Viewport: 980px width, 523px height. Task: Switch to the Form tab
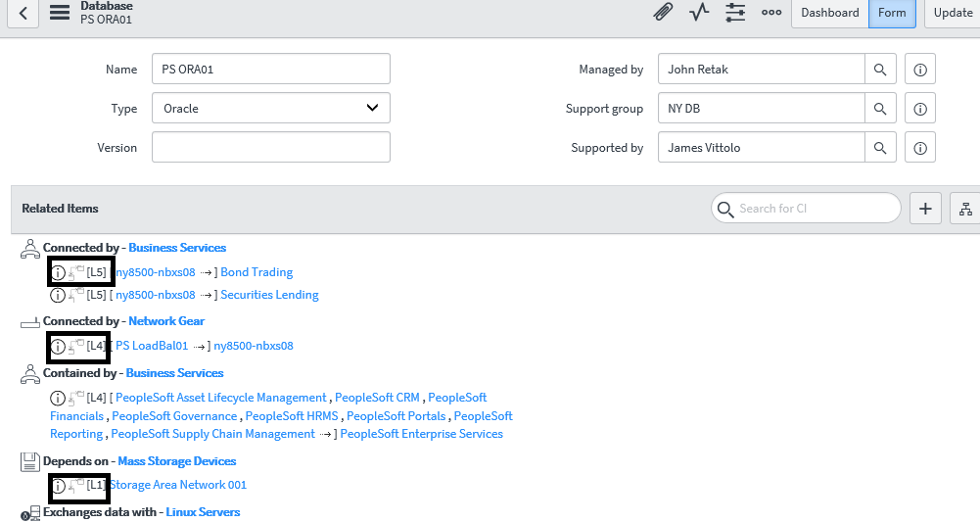click(892, 13)
